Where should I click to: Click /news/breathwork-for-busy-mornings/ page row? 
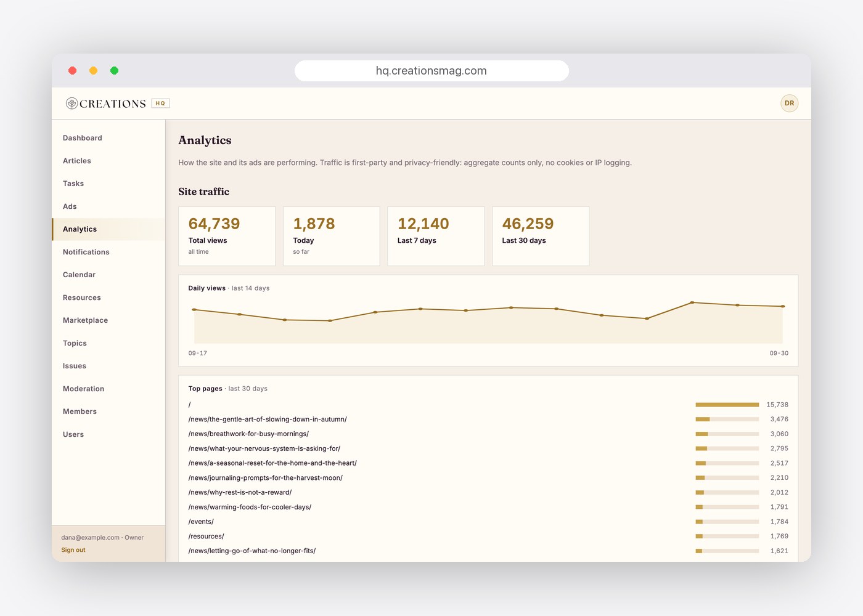point(488,434)
